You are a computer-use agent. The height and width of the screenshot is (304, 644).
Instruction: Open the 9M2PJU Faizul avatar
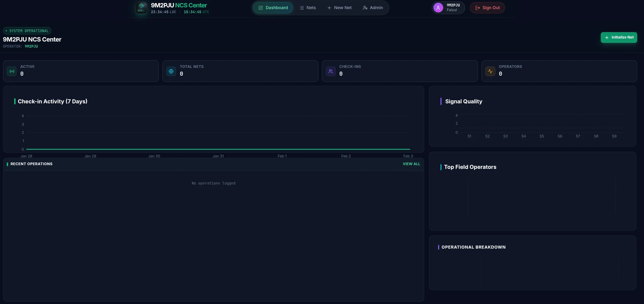pos(438,7)
